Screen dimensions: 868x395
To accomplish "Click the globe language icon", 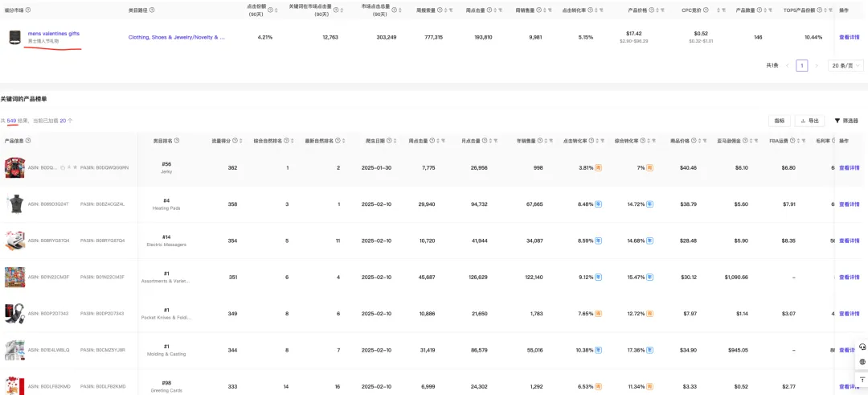I will click(862, 362).
